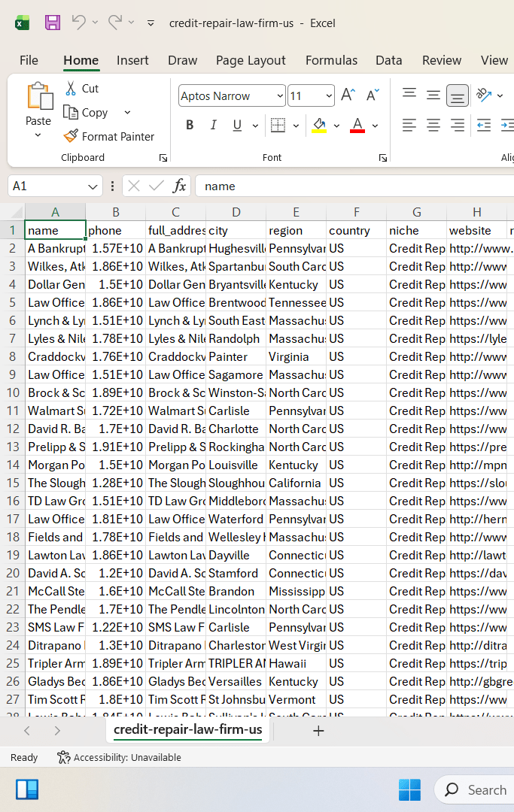Image resolution: width=514 pixels, height=812 pixels.
Task: Open the Formulas tab
Action: pos(332,61)
